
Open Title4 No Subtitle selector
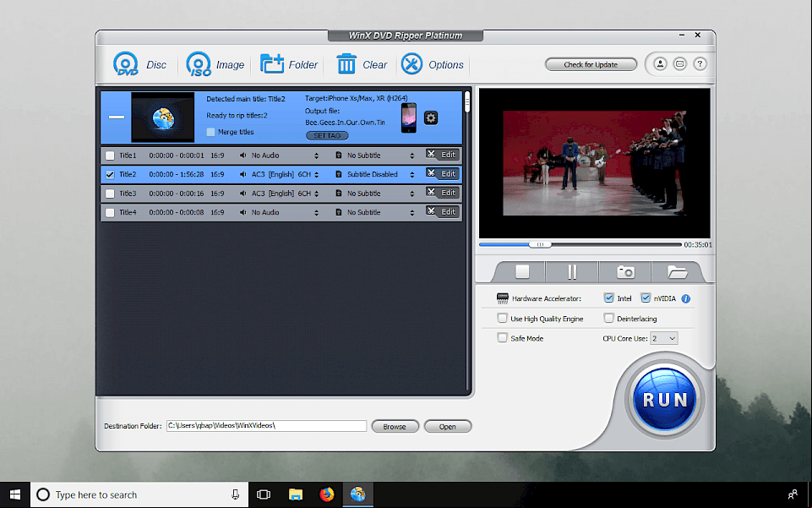coord(411,212)
